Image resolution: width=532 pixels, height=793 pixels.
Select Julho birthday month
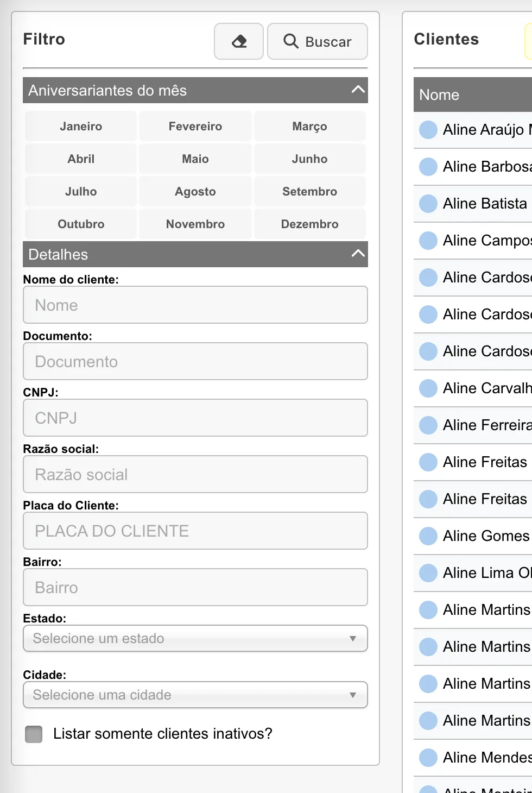[x=81, y=191]
